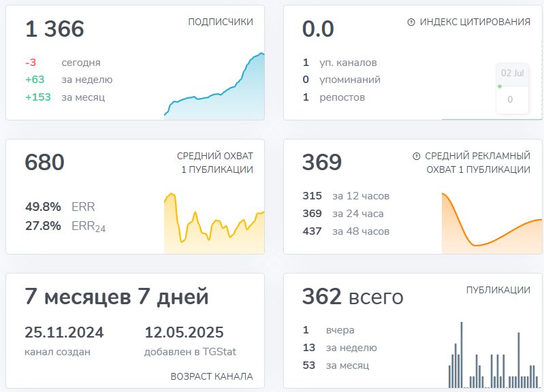Click the 25.11.2024 creation date

click(x=64, y=332)
